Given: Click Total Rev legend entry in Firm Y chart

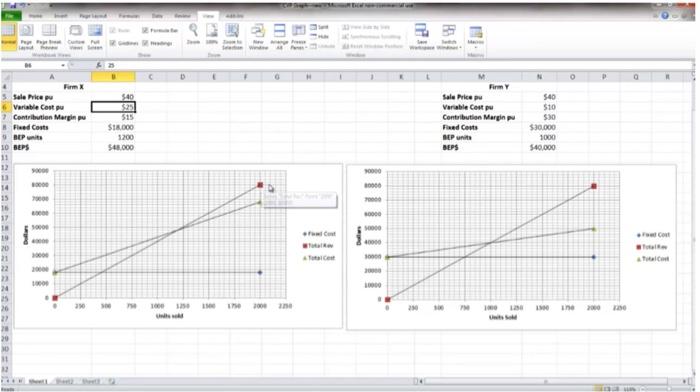Looking at the screenshot, I should click(652, 247).
